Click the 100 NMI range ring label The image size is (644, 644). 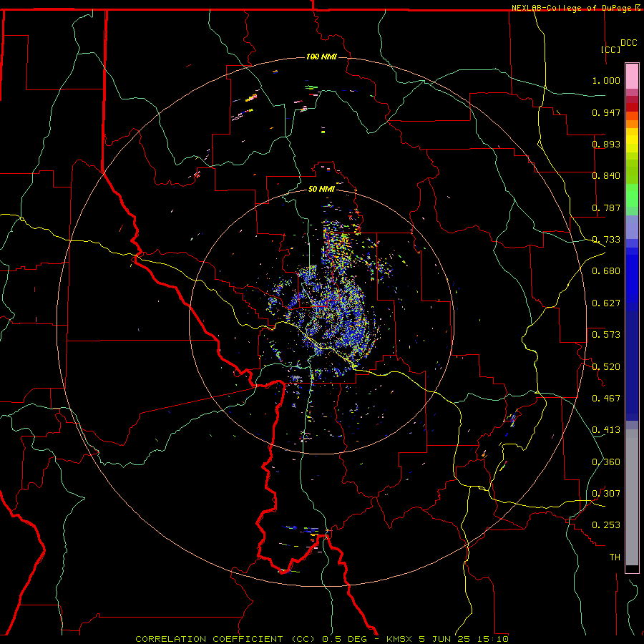(321, 57)
